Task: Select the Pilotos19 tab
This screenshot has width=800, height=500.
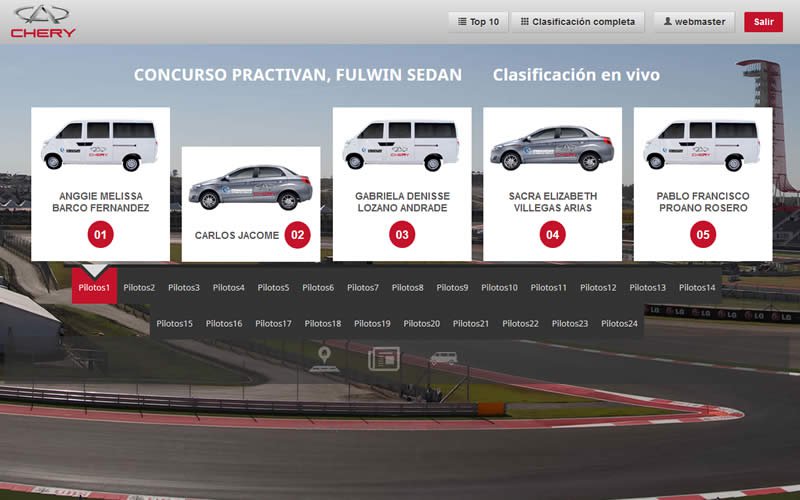Action: click(372, 324)
